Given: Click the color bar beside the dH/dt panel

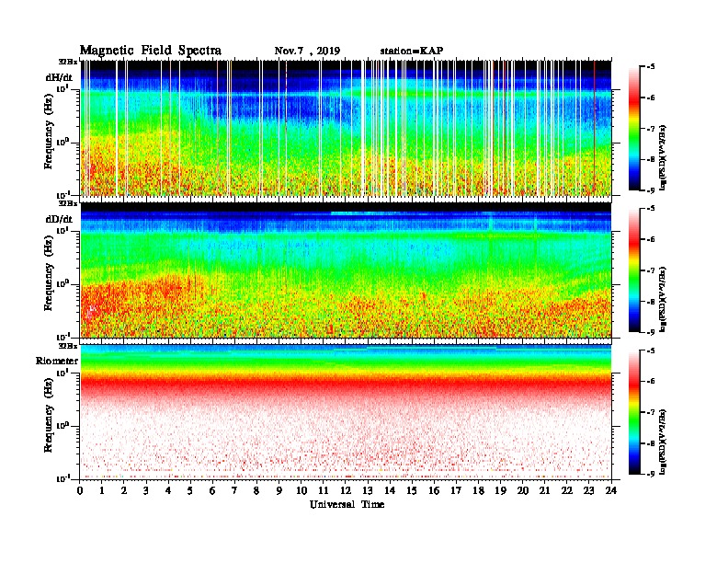Looking at the screenshot, I should tap(634, 129).
